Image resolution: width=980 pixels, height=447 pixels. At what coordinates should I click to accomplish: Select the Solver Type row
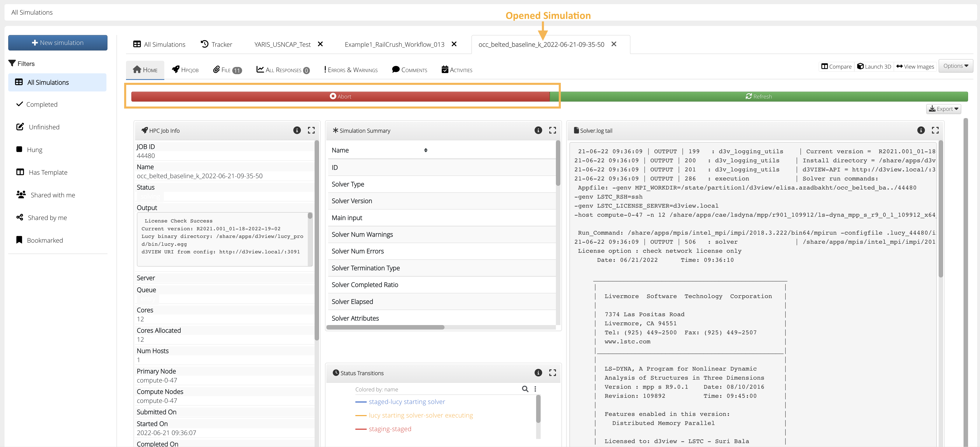click(442, 184)
